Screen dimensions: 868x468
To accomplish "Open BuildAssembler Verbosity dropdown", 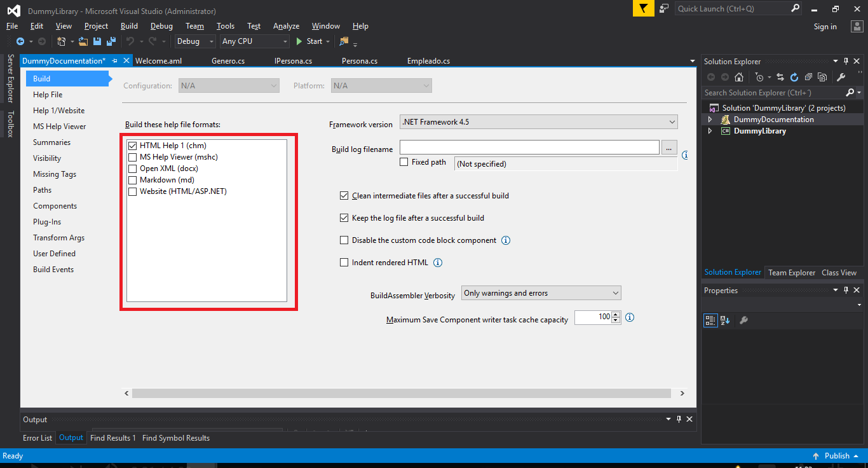I will click(x=541, y=293).
